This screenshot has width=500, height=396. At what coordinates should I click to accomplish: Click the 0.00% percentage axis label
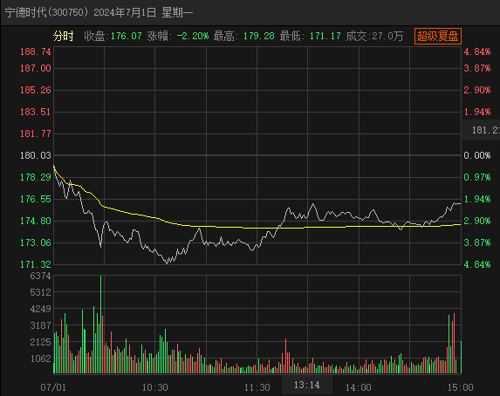point(477,156)
